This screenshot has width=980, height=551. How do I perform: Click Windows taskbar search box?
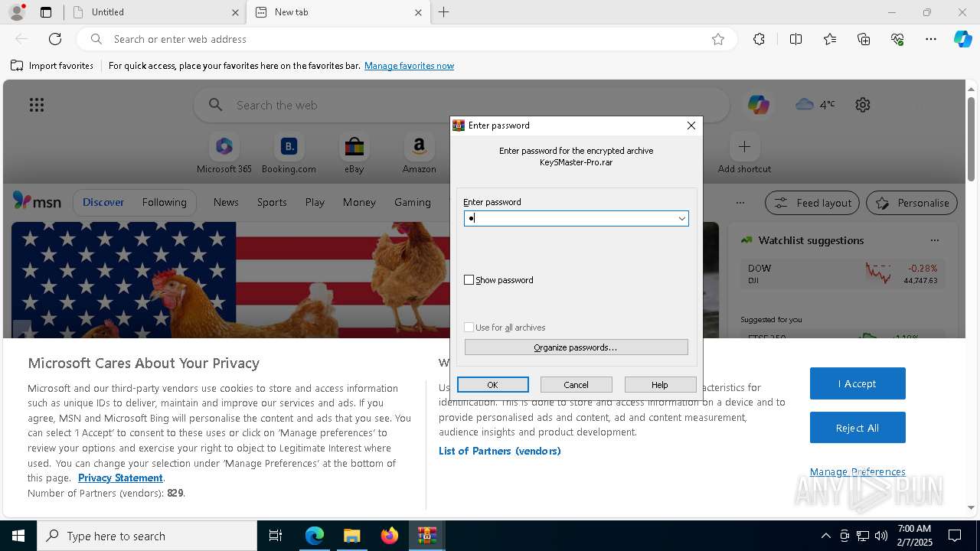click(147, 536)
